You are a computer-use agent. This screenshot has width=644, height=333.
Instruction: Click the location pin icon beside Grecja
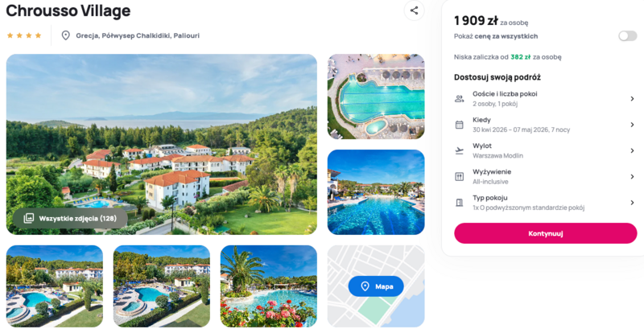click(66, 35)
